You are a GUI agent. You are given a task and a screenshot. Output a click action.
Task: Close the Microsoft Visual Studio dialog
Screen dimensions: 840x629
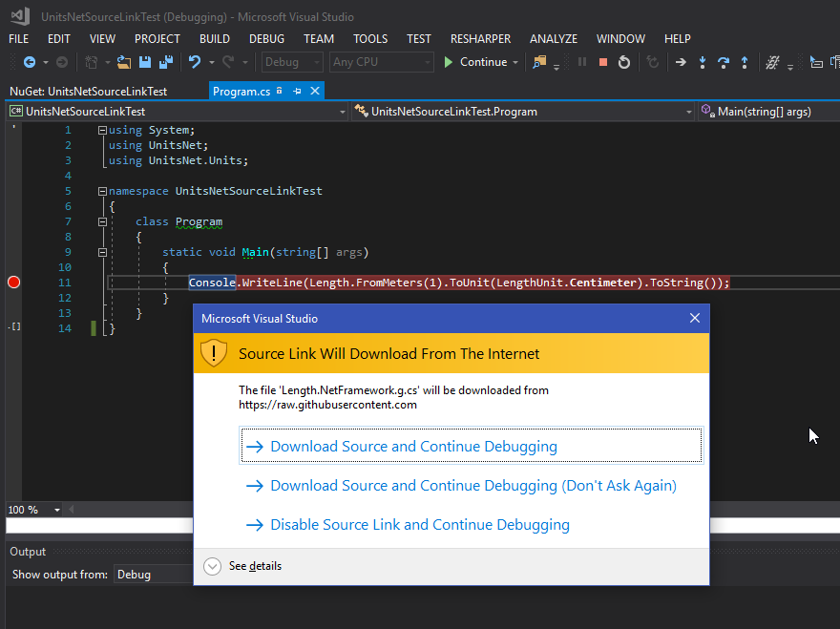click(x=695, y=318)
